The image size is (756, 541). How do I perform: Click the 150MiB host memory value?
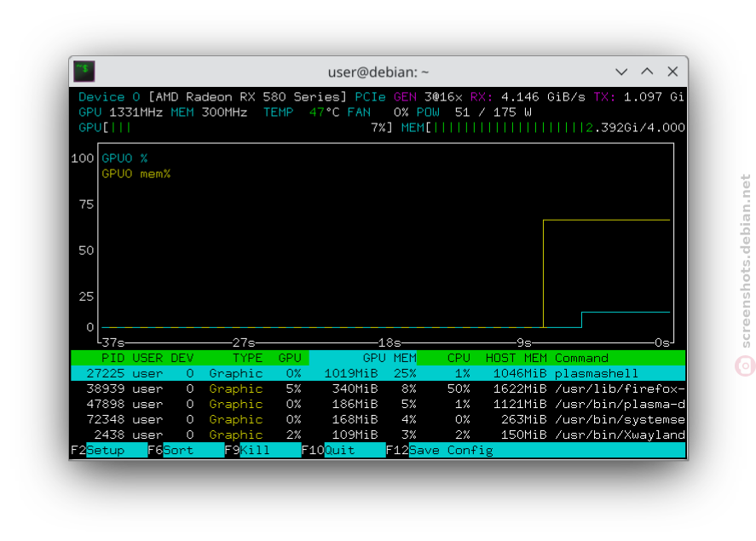click(524, 435)
